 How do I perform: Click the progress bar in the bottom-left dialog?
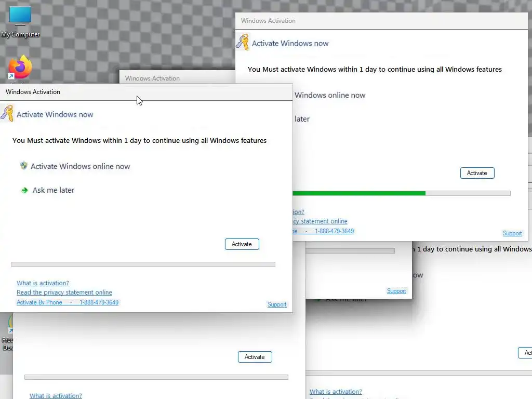[156, 377]
